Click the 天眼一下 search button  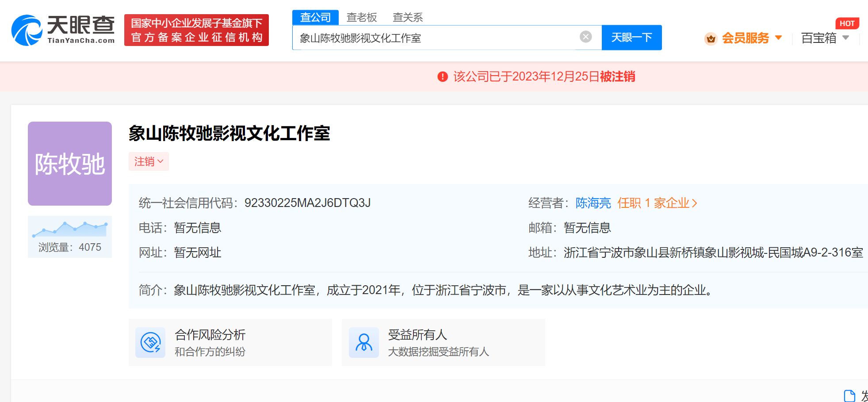point(631,38)
